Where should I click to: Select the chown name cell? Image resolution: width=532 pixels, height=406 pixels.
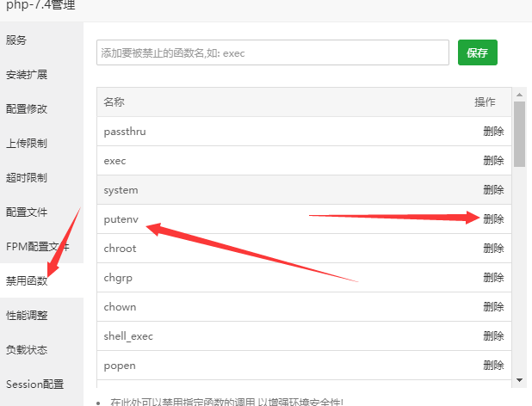click(120, 307)
